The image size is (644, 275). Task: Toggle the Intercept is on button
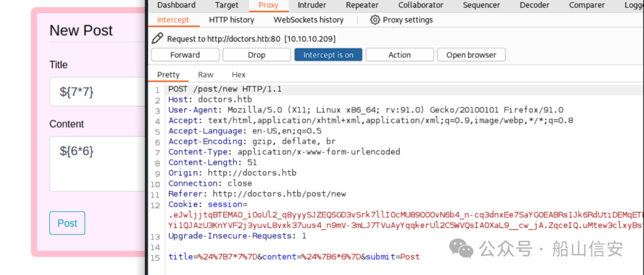(x=328, y=55)
